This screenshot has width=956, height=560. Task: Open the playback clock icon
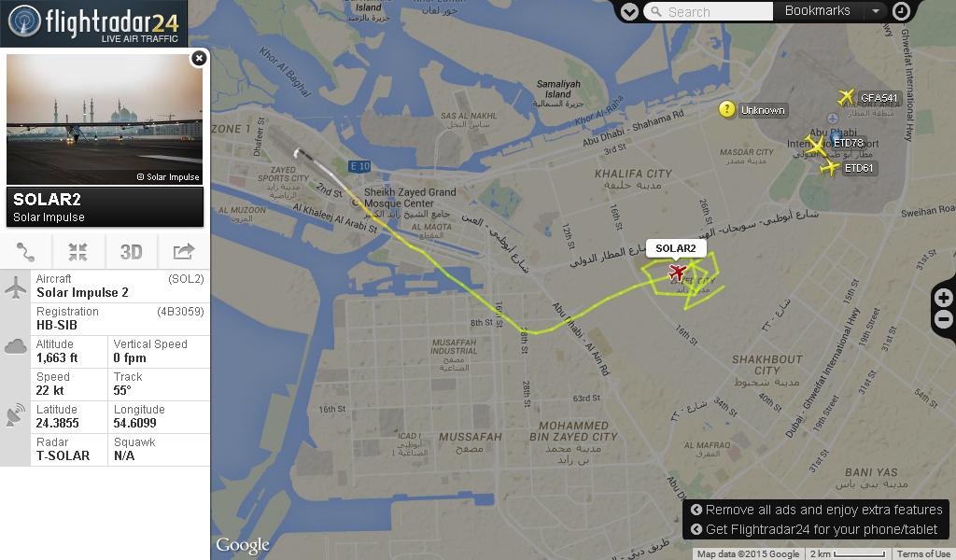901,11
